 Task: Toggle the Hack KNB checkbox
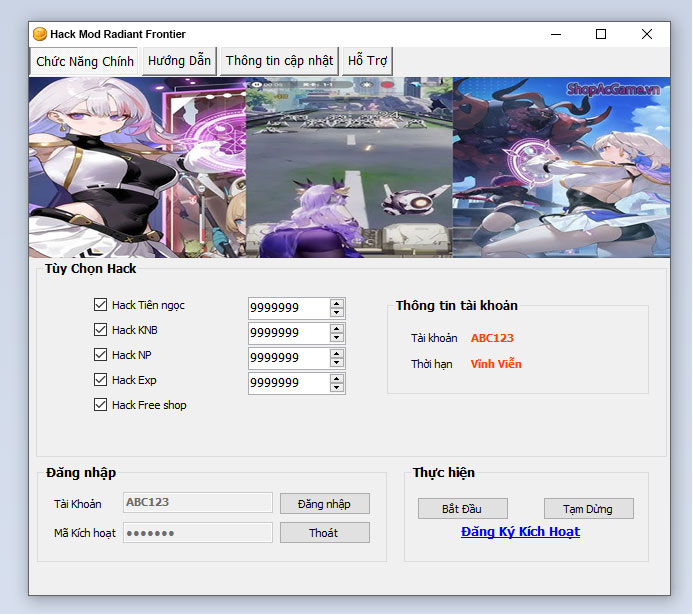point(100,330)
